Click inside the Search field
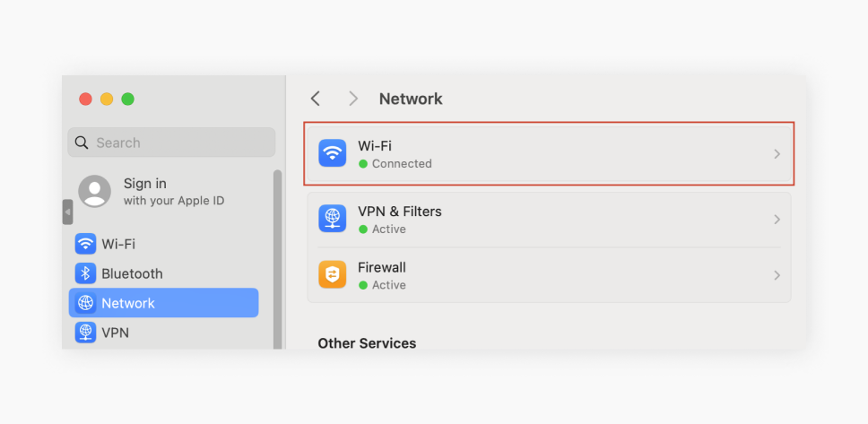The width and height of the screenshot is (868, 424). pyautogui.click(x=171, y=143)
